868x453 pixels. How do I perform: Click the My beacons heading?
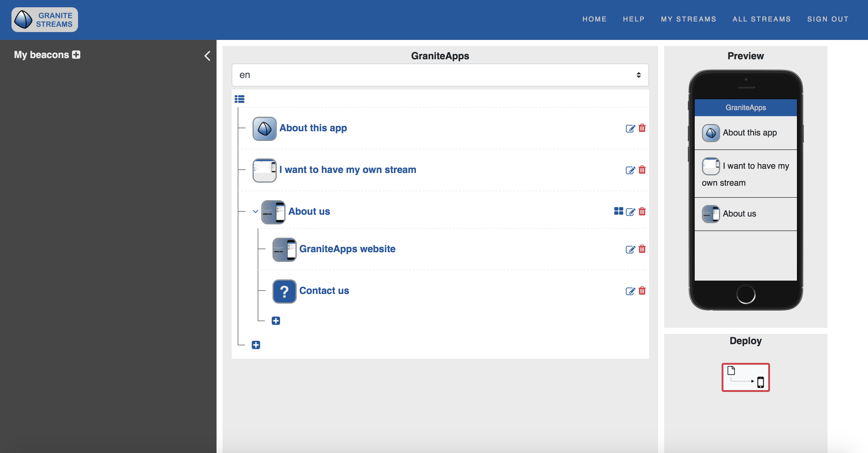41,55
